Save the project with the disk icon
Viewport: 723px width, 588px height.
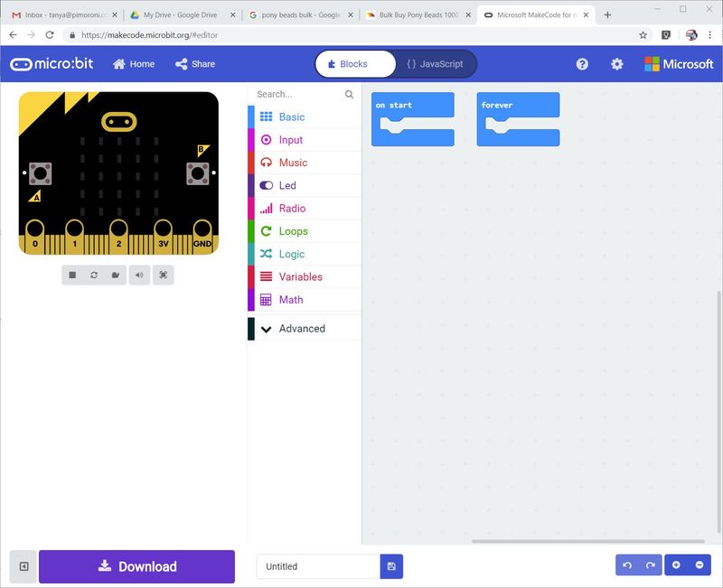(391, 566)
